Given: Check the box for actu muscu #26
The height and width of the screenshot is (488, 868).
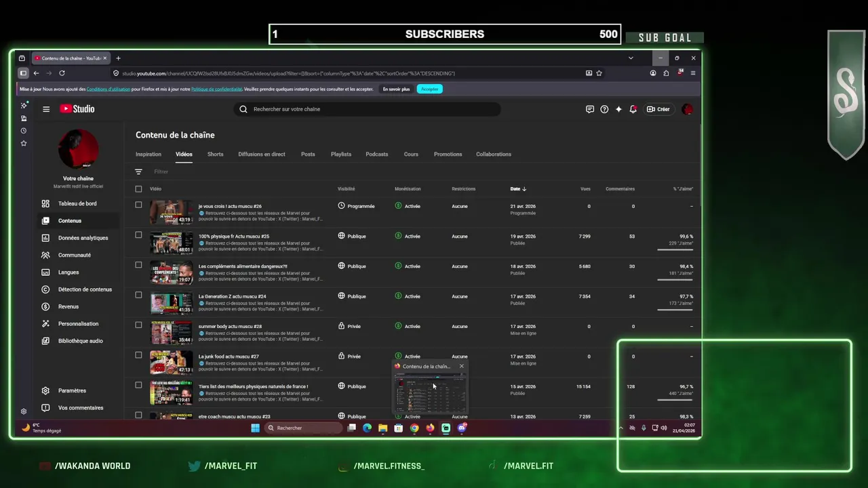Looking at the screenshot, I should tap(138, 205).
